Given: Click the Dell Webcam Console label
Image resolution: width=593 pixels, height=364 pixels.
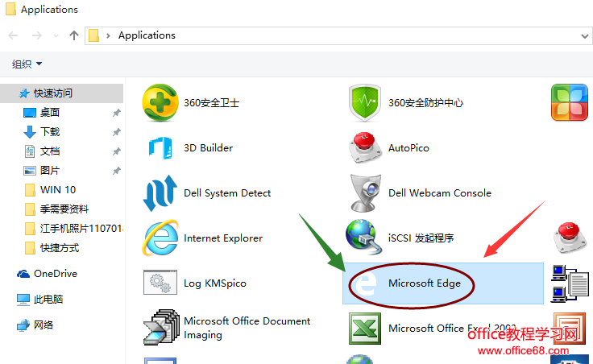Looking at the screenshot, I should coord(440,193).
